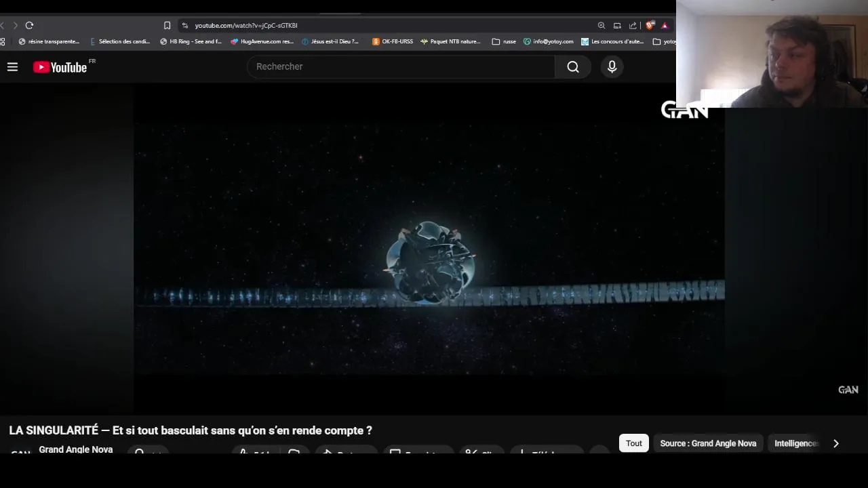Image resolution: width=868 pixels, height=488 pixels.
Task: Start voice search with the microphone icon
Action: (x=612, y=66)
